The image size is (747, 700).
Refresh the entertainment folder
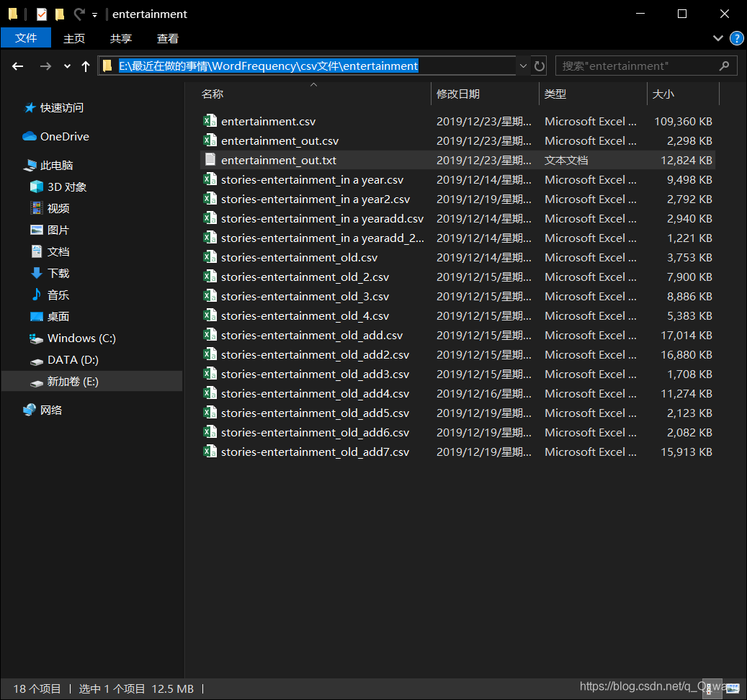540,66
